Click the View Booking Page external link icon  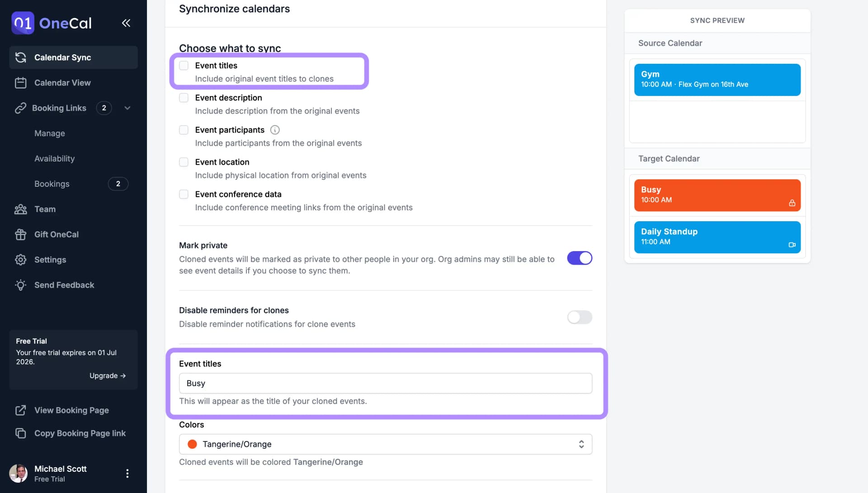tap(20, 411)
